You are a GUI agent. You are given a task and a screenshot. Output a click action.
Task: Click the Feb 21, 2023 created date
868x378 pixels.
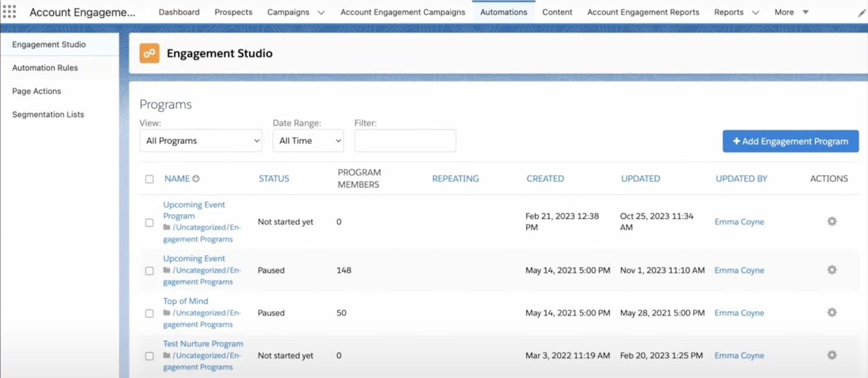click(x=562, y=222)
